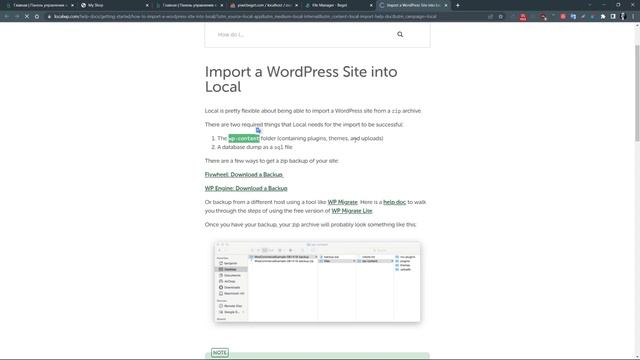Open 'WP Engine: Download a Backup' link
The image size is (640, 360).
coord(246,189)
